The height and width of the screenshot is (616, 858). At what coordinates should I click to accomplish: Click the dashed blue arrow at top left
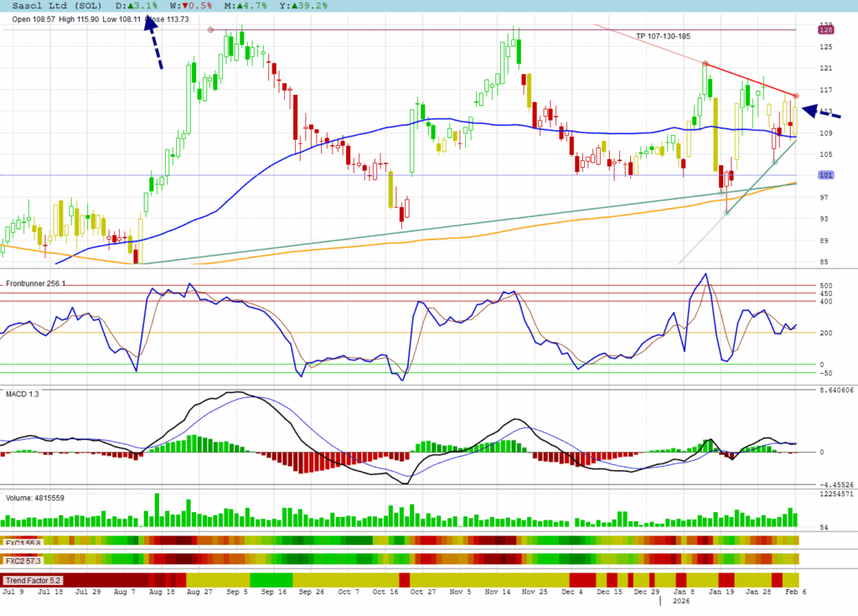pyautogui.click(x=155, y=42)
